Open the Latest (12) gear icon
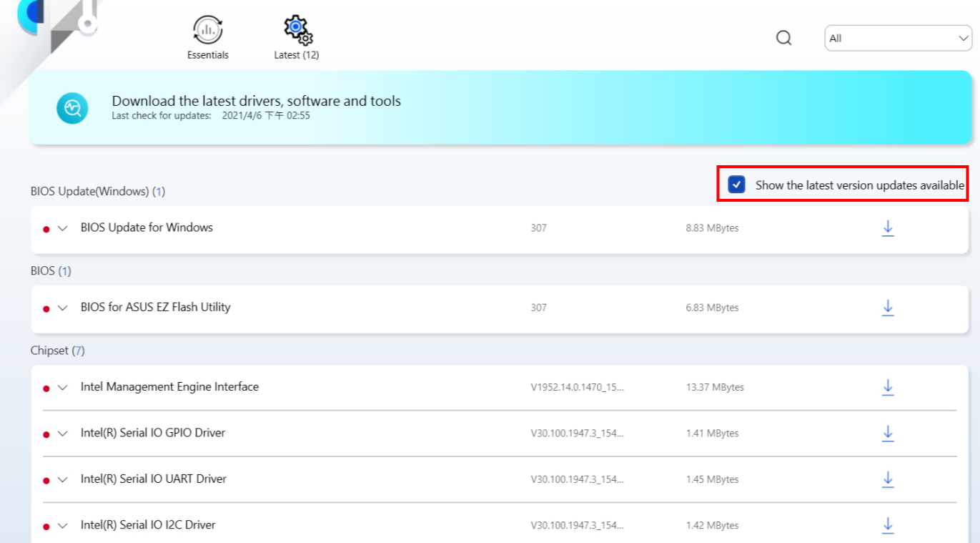Image resolution: width=980 pixels, height=543 pixels. (297, 30)
